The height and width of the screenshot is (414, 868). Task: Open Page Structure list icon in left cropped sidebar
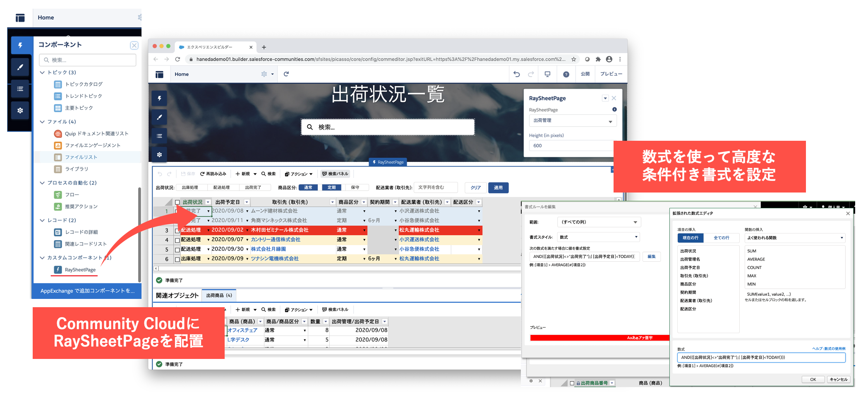[x=20, y=89]
